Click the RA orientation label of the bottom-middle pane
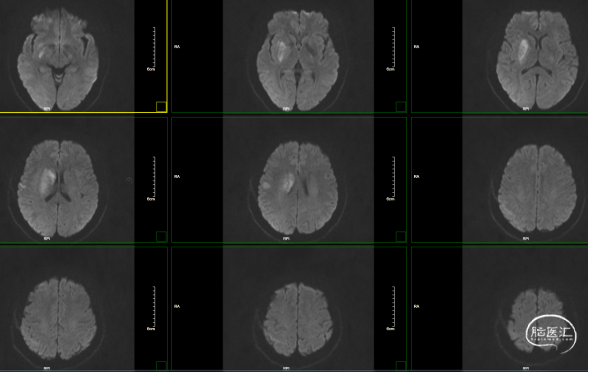 point(177,307)
